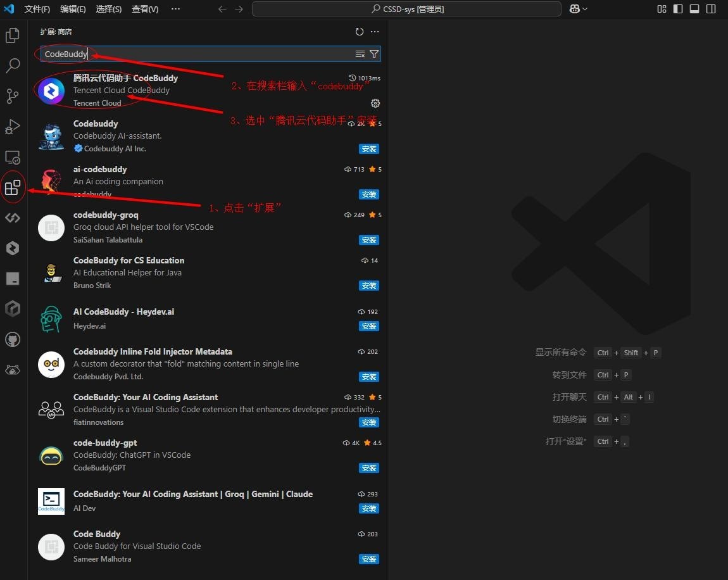Install CodeBuddy by fiatinnovations

click(x=369, y=422)
